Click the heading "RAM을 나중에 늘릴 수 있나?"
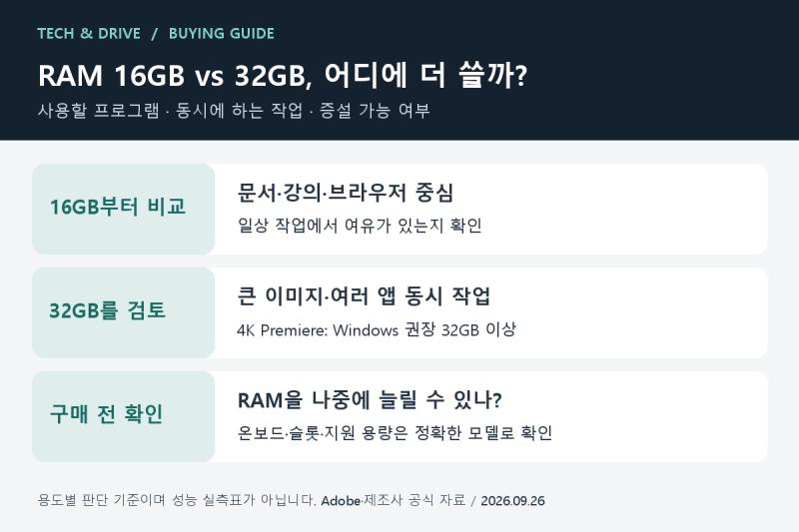The height and width of the screenshot is (532, 799). coord(370,400)
